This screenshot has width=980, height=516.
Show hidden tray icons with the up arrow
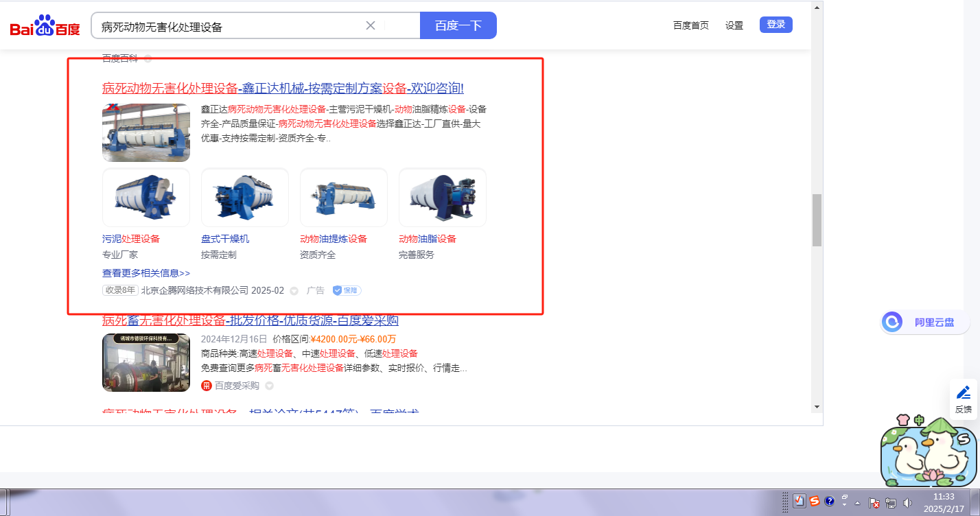click(x=857, y=503)
